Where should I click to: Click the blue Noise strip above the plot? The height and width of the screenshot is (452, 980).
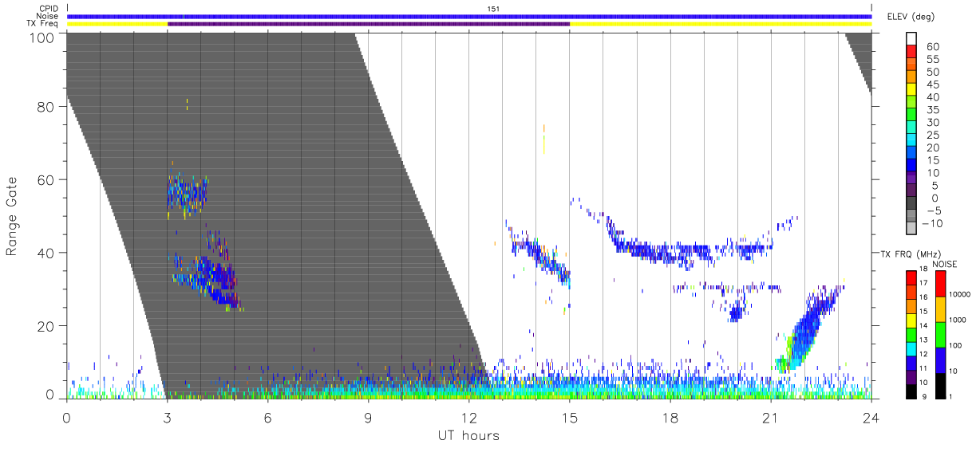(x=469, y=16)
